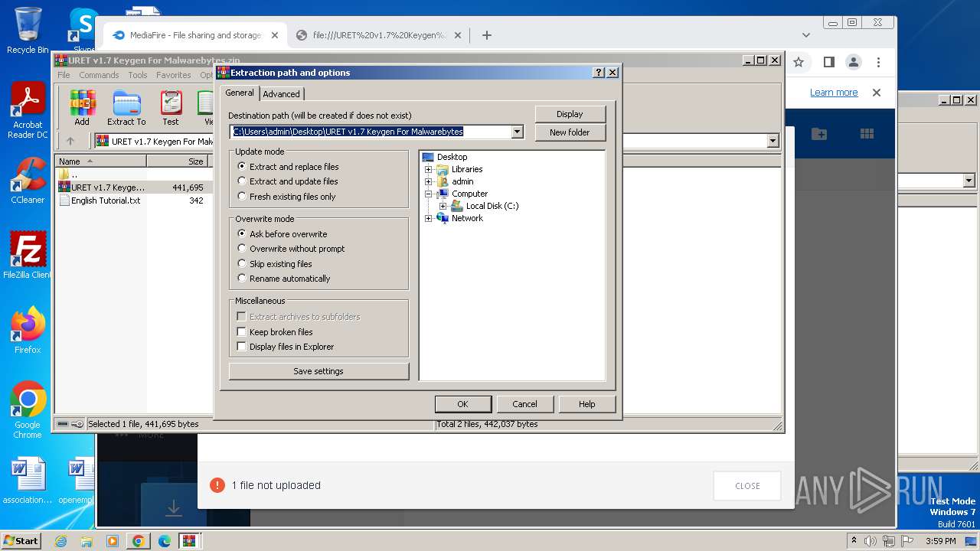Enable Keep broken files checkbox
The height and width of the screenshot is (551, 980).
click(x=241, y=332)
